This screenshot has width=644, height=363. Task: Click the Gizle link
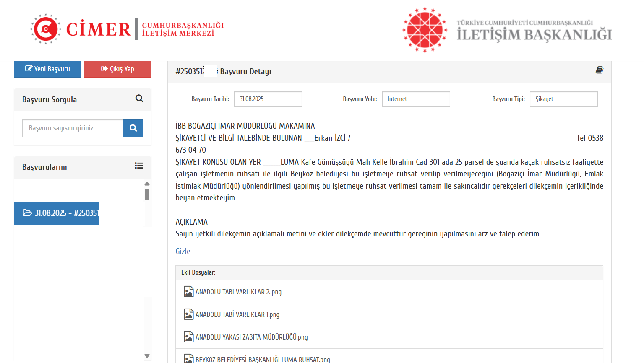(x=183, y=251)
